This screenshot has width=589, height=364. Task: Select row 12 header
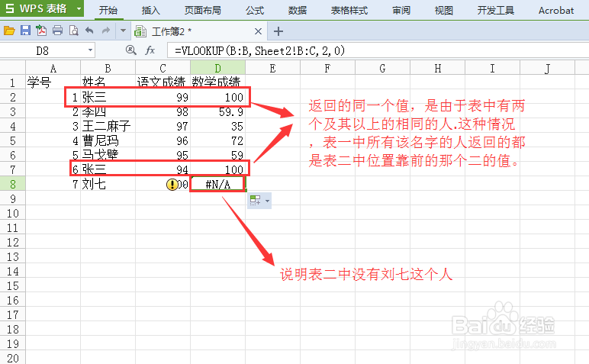(x=13, y=243)
